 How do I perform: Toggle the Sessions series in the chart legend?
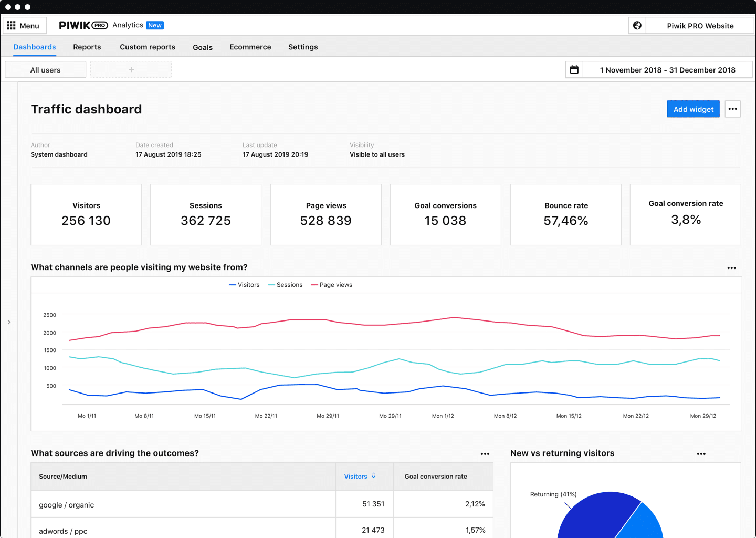(285, 284)
